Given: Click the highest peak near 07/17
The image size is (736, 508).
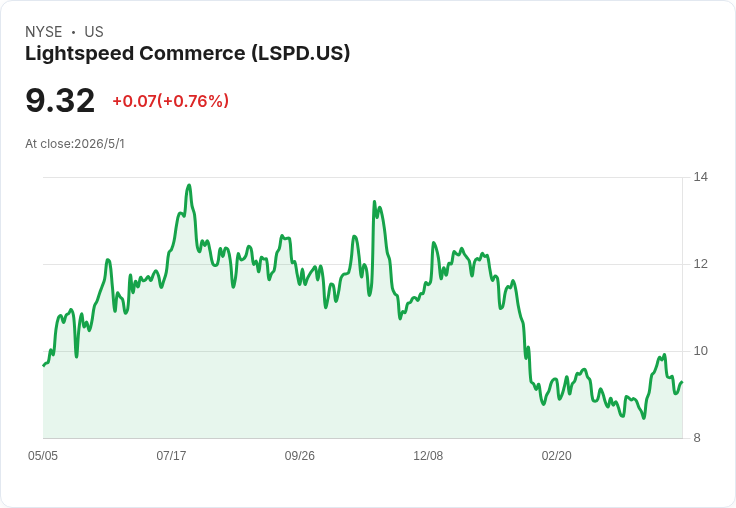Looking at the screenshot, I should click(189, 185).
